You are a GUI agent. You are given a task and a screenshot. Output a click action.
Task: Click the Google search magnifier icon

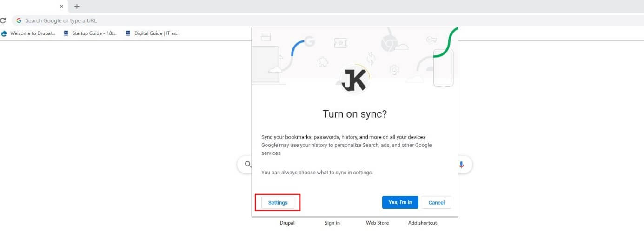coord(248,165)
